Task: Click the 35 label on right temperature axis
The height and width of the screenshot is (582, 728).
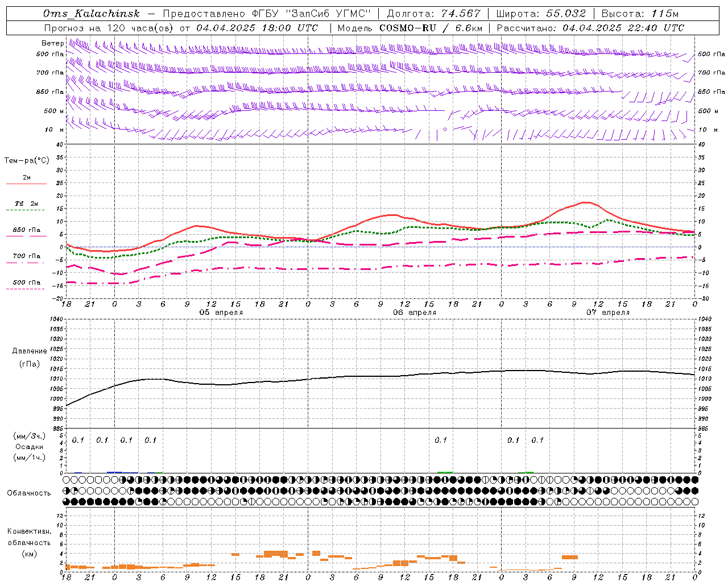Action: point(701,157)
